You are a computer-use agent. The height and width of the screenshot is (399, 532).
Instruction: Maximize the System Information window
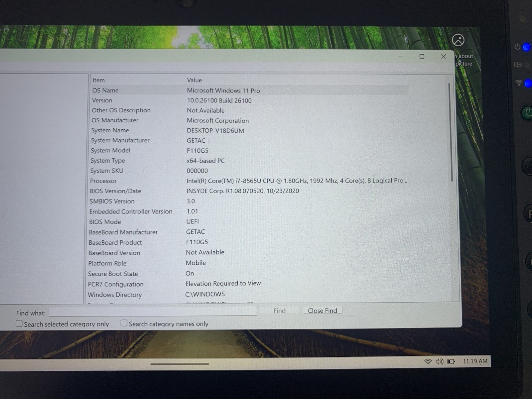click(422, 57)
